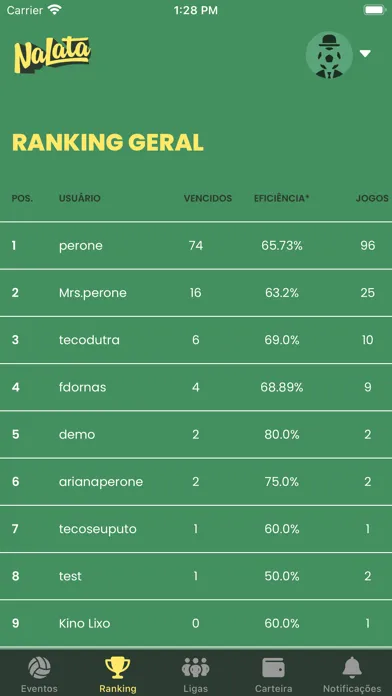Select arianaperone in the ranking
392x696 pixels.
[x=196, y=482]
